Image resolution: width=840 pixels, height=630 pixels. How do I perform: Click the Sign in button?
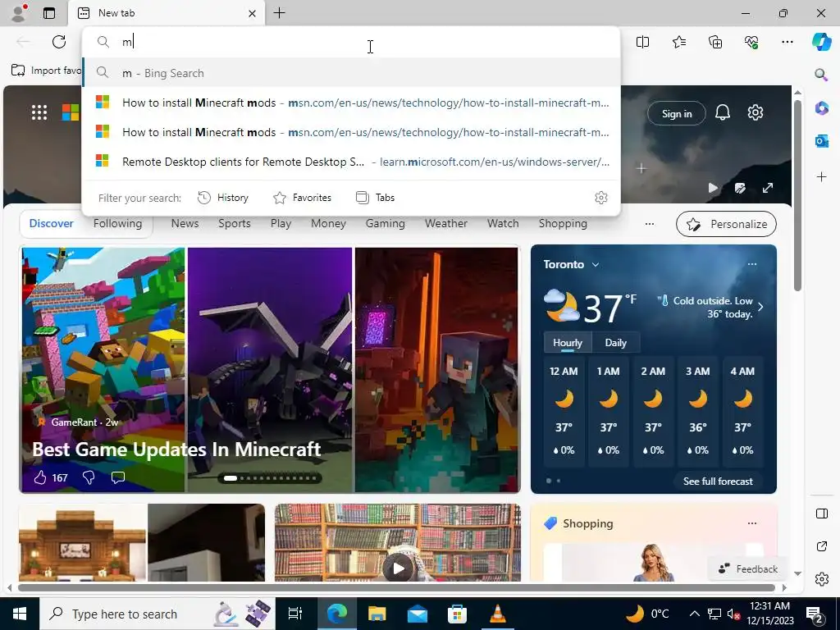click(676, 113)
